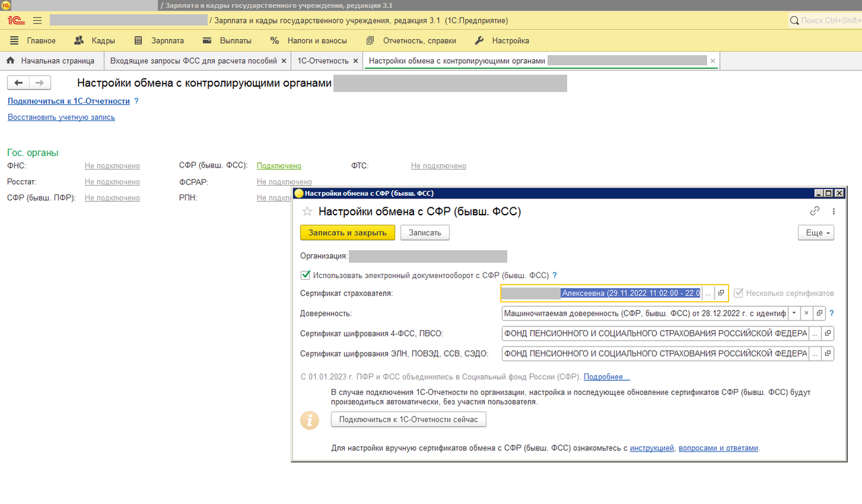Click Подключиться к 1С-Отчетности сейчас button
This screenshot has width=862, height=504.
(x=409, y=419)
